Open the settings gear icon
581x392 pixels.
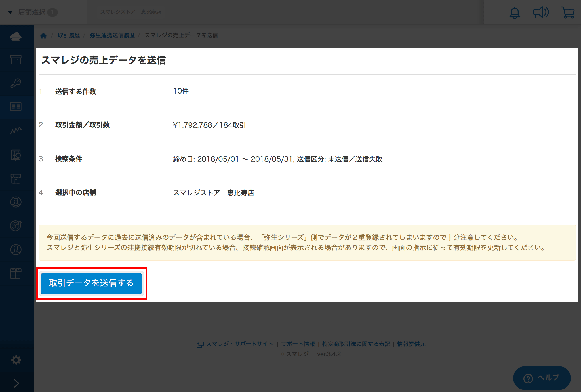(x=16, y=360)
